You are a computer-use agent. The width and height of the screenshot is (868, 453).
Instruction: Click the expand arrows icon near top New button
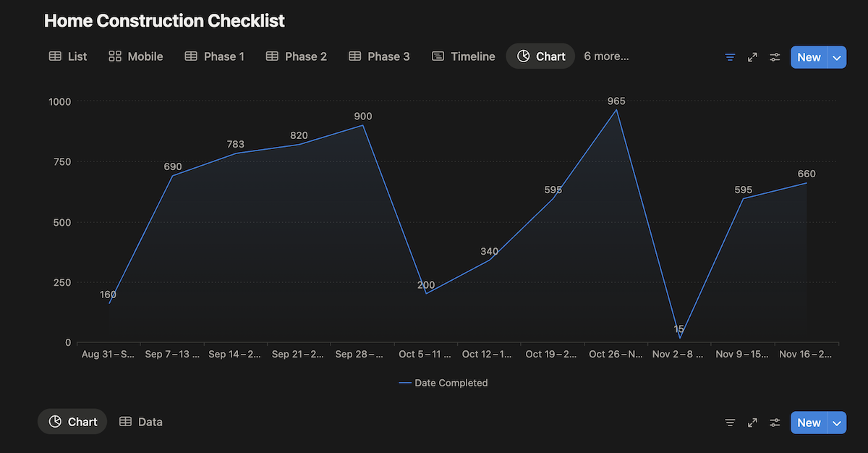point(752,56)
